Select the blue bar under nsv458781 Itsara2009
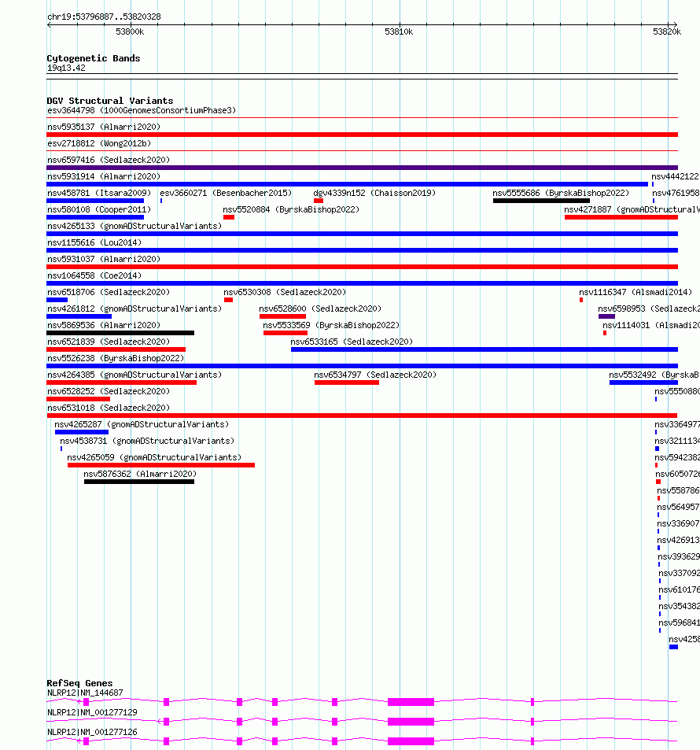700x750 pixels. 95,201
